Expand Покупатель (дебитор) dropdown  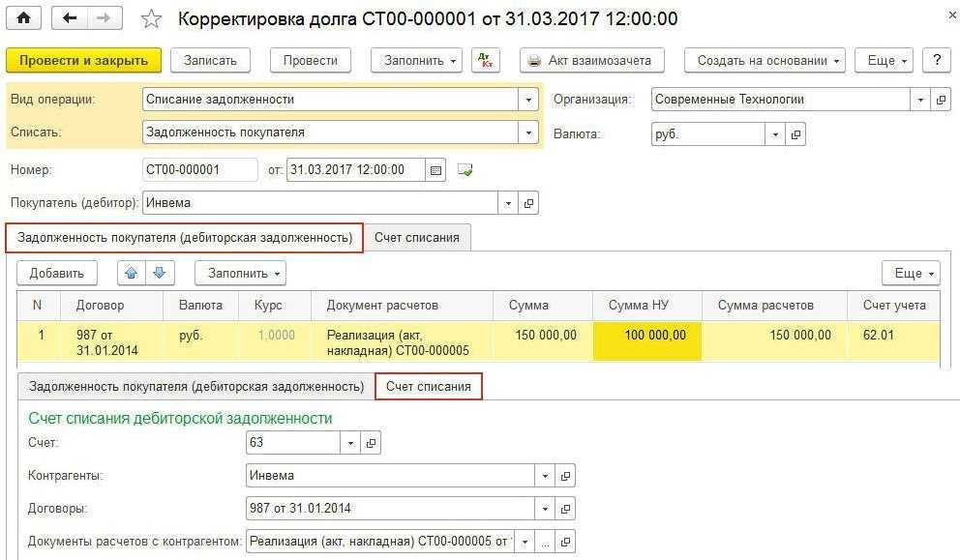pyautogui.click(x=507, y=203)
